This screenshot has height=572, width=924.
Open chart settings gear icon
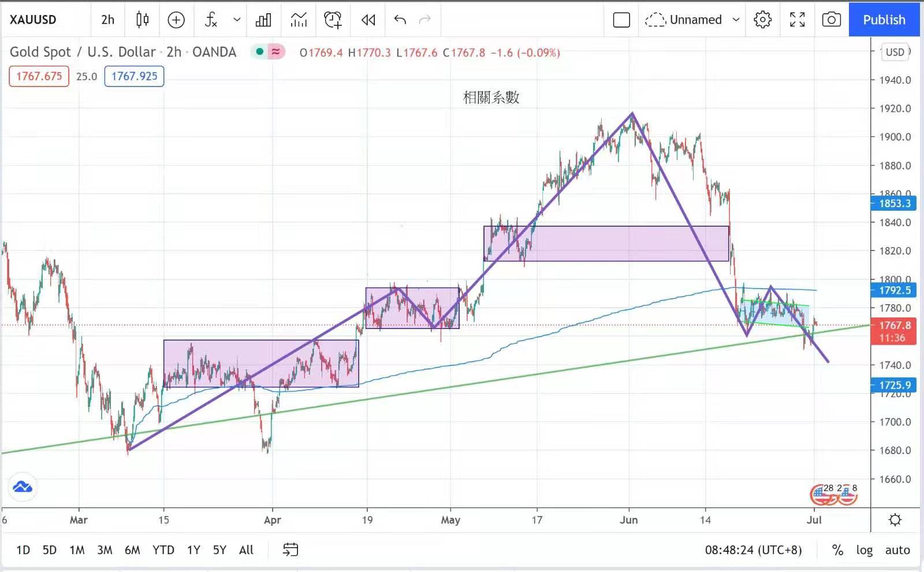coord(762,20)
